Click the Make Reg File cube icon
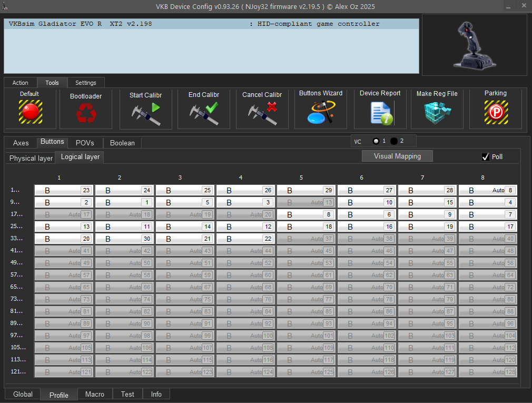Image resolution: width=532 pixels, height=403 pixels. [437, 113]
